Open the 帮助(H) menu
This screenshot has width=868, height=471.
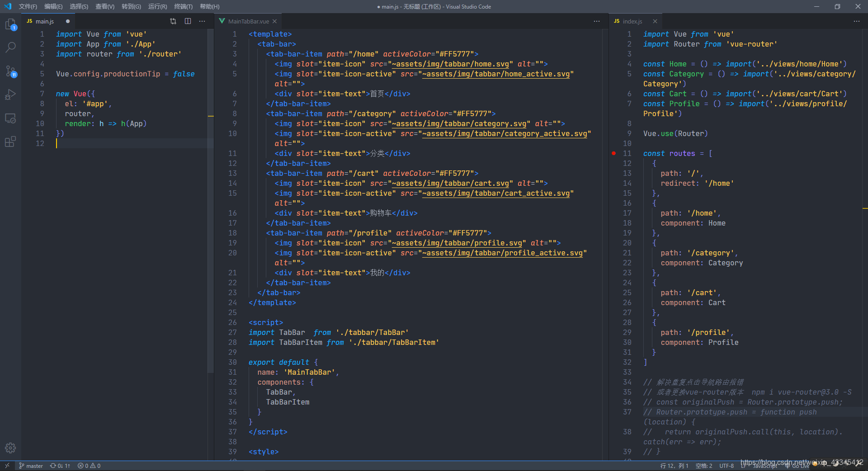point(209,6)
